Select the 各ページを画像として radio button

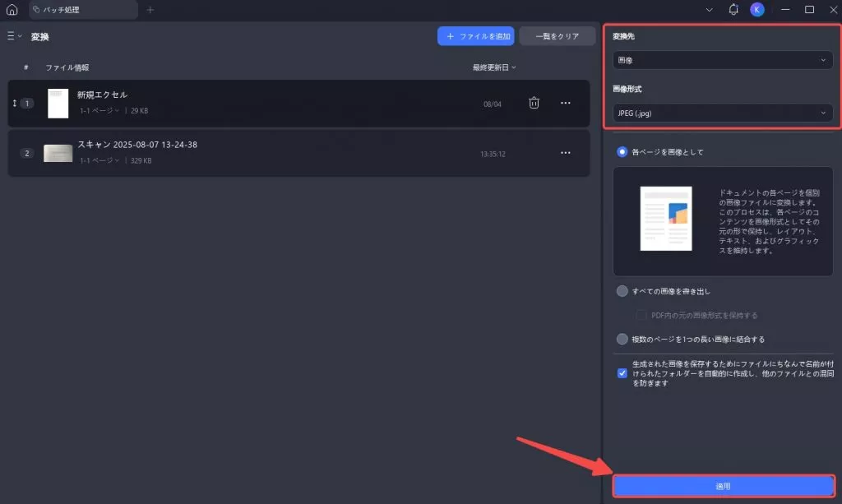click(622, 152)
